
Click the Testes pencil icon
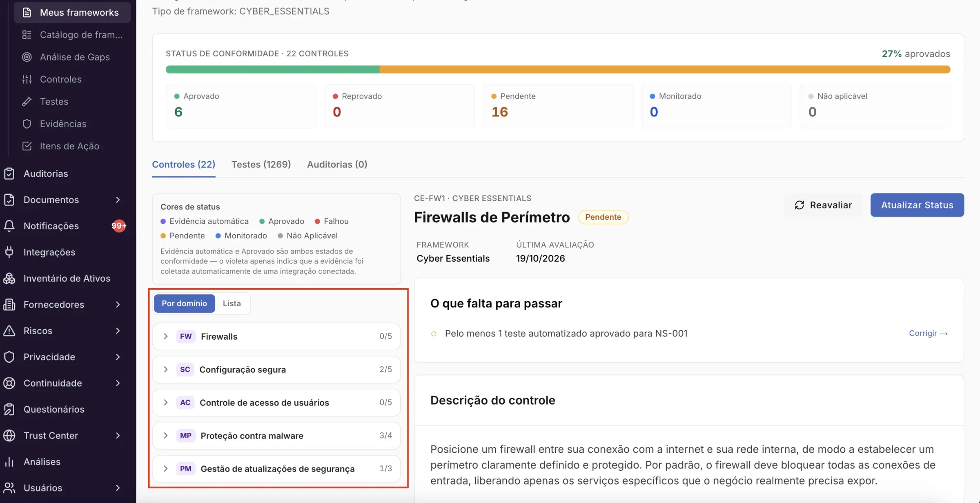(27, 102)
